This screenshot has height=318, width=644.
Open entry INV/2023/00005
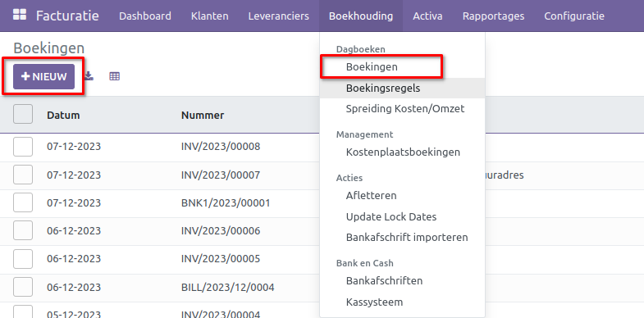pos(221,259)
